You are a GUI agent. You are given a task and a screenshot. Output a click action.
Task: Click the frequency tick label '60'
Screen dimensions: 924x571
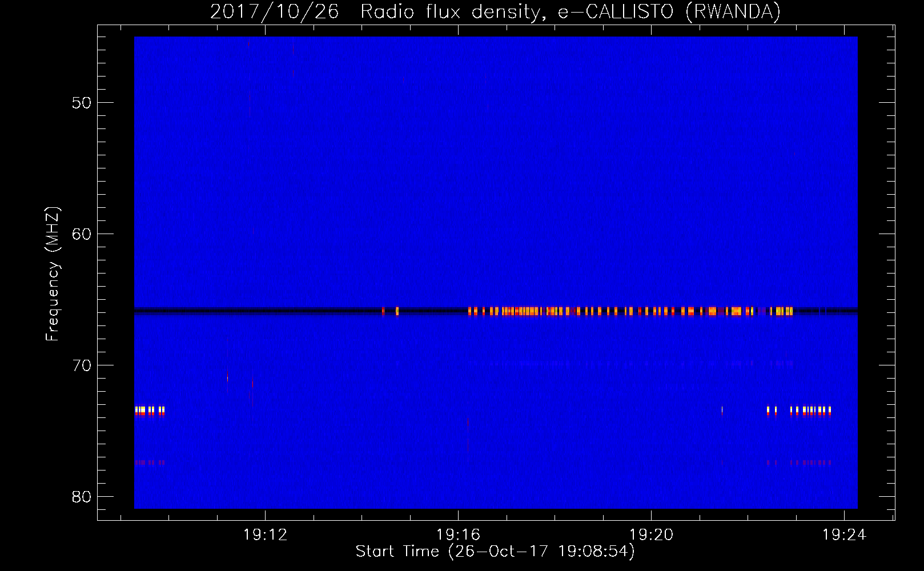click(x=82, y=235)
